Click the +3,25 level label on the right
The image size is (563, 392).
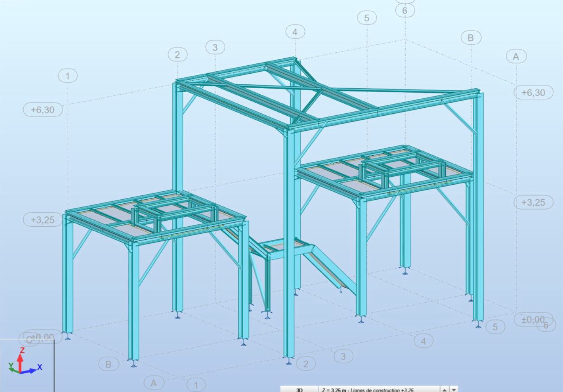533,202
